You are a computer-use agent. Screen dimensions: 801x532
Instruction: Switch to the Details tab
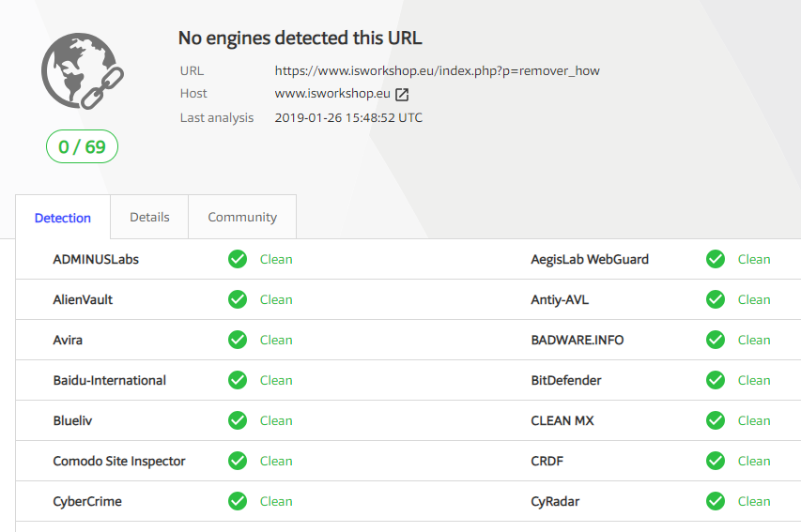click(x=149, y=217)
